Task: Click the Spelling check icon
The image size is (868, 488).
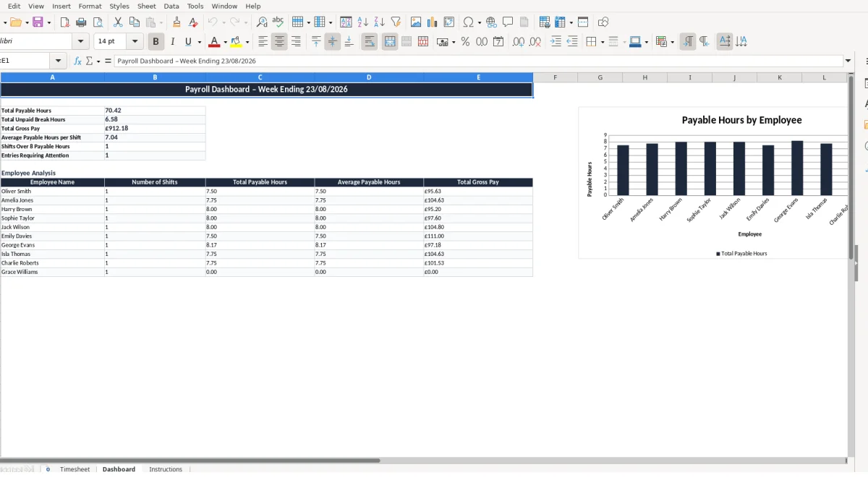Action: 278,22
